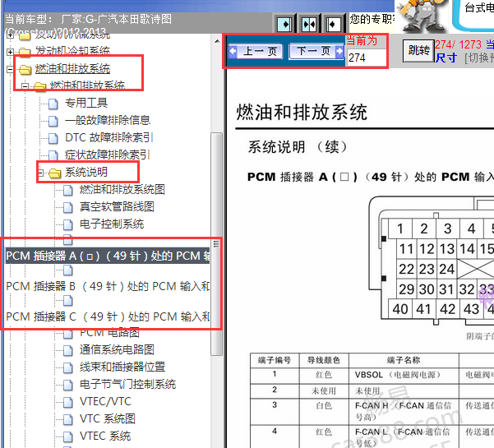This screenshot has width=494, height=448.
Task: Click the tree panel vertical scrollbar thumb
Action: (x=216, y=244)
